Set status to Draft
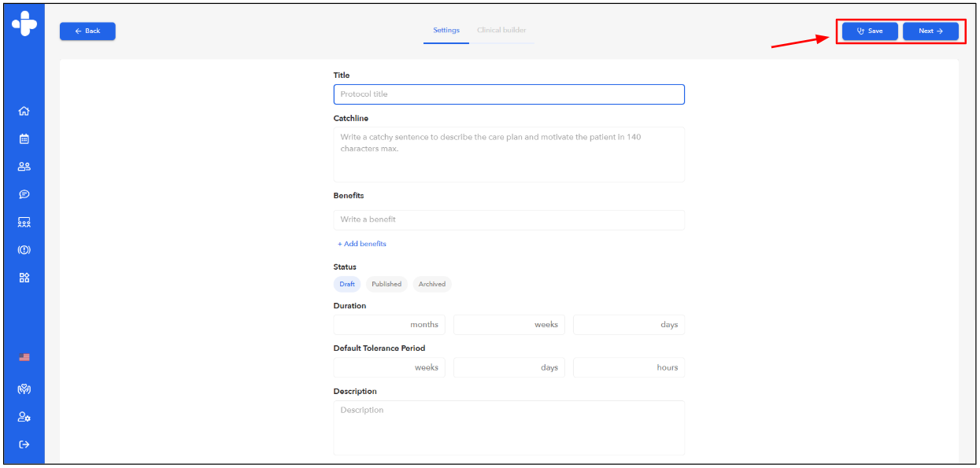This screenshot has width=980, height=468. [347, 284]
